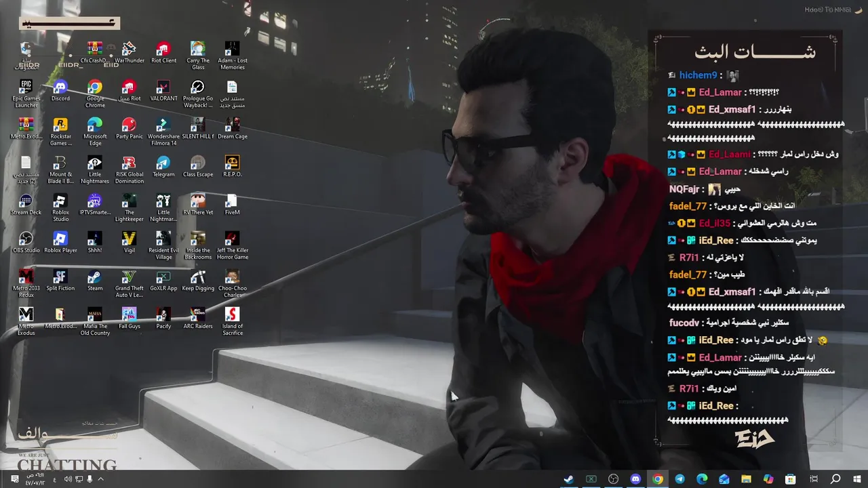
Task: Select the Telegram desktop shortcut
Action: tap(163, 167)
